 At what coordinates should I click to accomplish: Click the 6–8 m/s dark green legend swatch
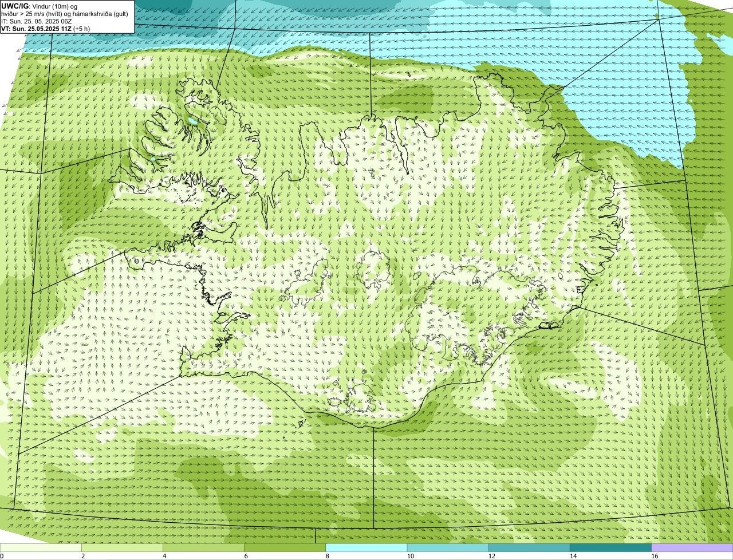pos(285,548)
